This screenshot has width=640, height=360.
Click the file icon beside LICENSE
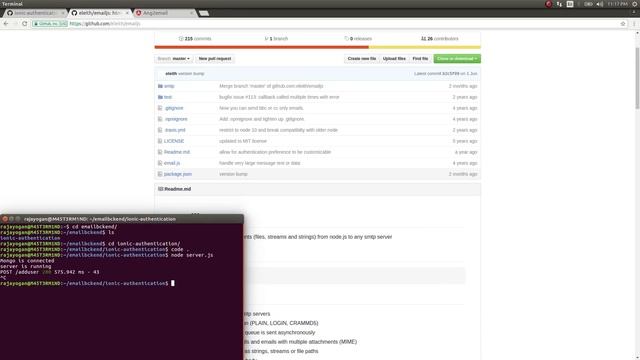(160, 141)
